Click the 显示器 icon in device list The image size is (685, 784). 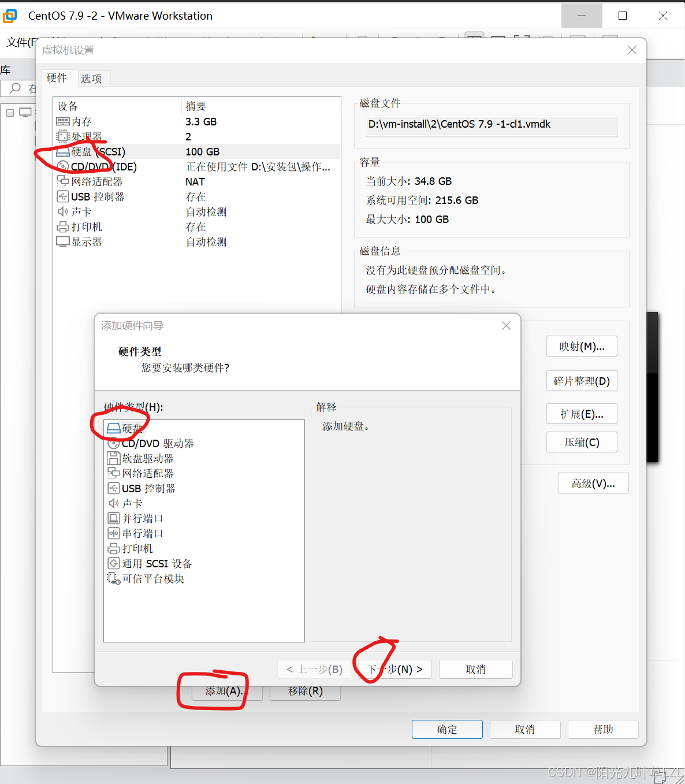pos(63,241)
